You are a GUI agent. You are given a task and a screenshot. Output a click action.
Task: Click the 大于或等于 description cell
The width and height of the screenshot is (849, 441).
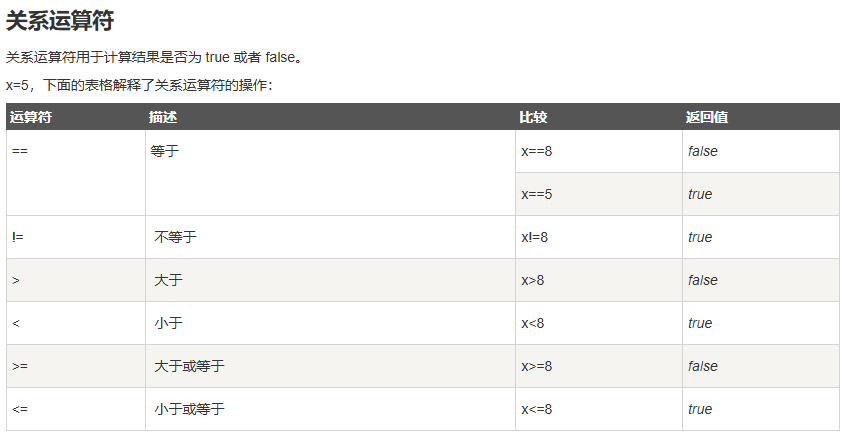pyautogui.click(x=190, y=367)
